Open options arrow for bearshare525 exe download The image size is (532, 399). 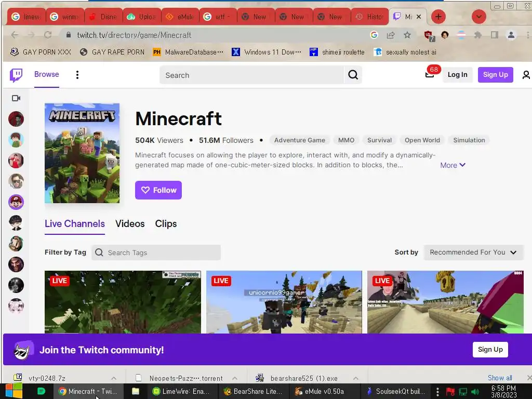point(355,378)
